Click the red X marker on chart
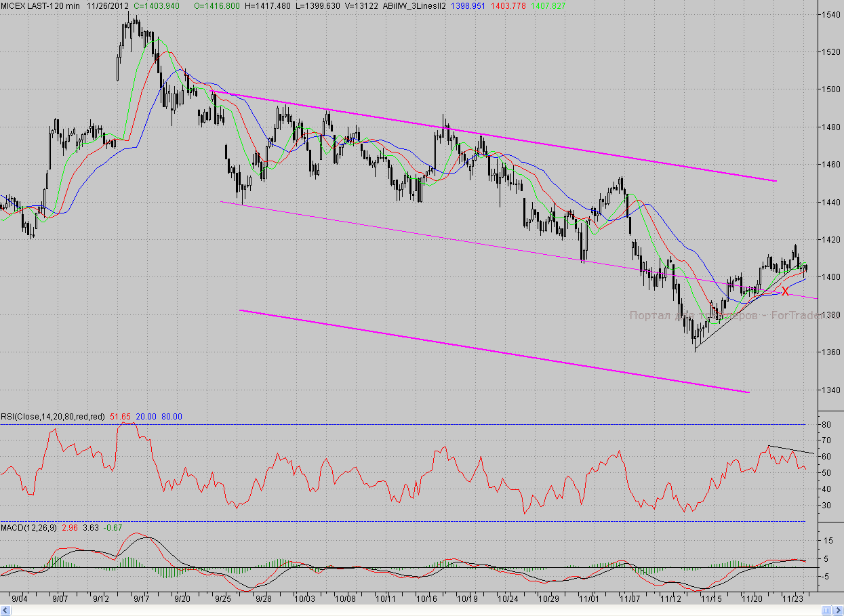Image resolution: width=844 pixels, height=616 pixels. click(x=785, y=291)
